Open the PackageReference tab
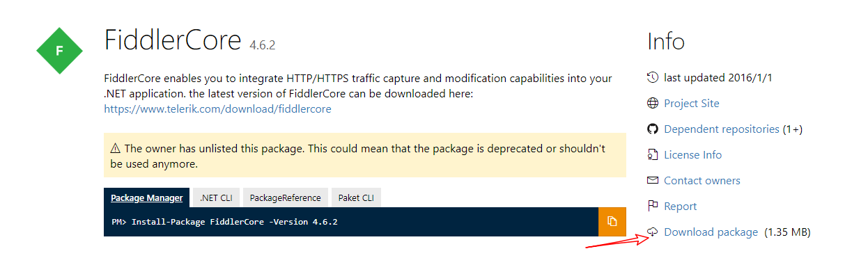 pyautogui.click(x=286, y=197)
